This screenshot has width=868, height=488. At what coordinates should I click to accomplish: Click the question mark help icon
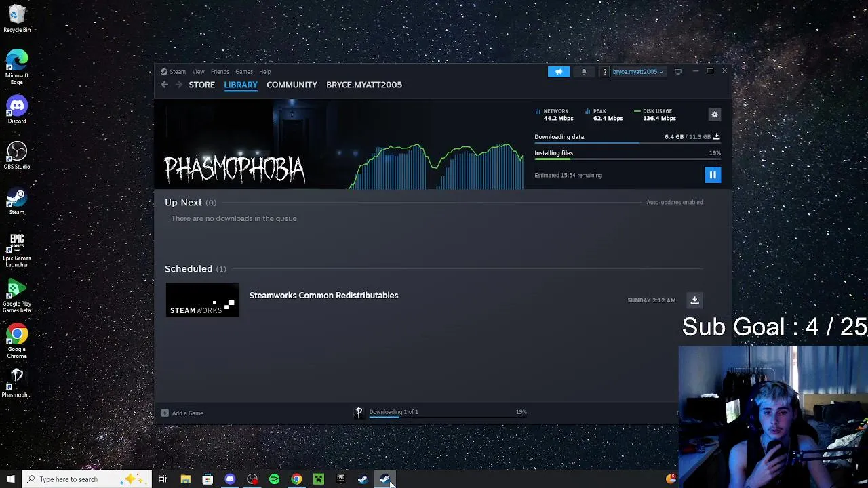pos(604,72)
